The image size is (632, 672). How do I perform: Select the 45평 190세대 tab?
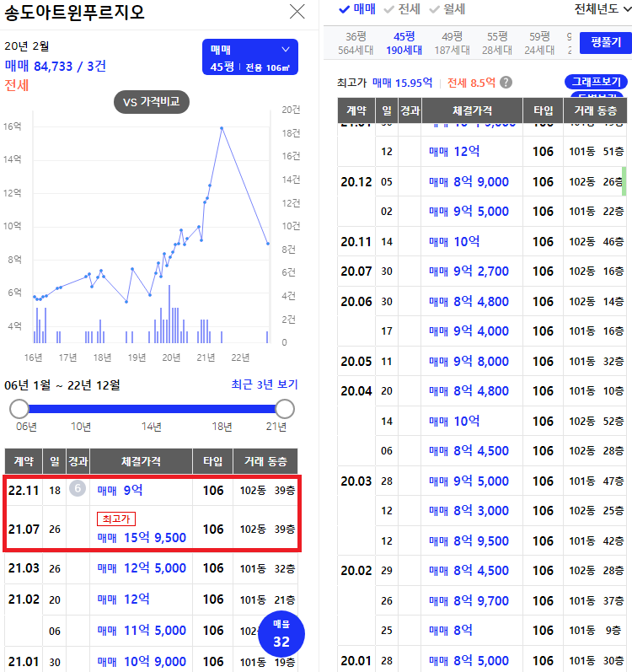[404, 43]
